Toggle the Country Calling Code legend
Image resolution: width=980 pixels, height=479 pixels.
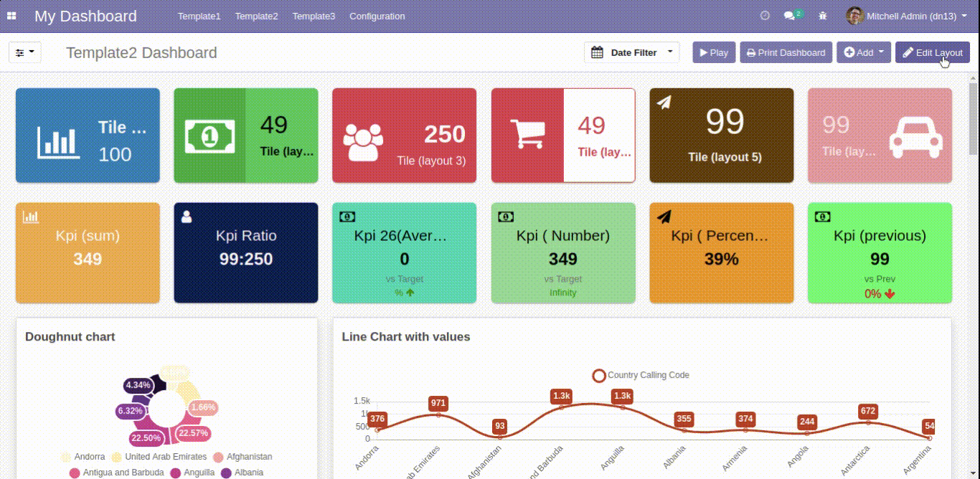[641, 375]
